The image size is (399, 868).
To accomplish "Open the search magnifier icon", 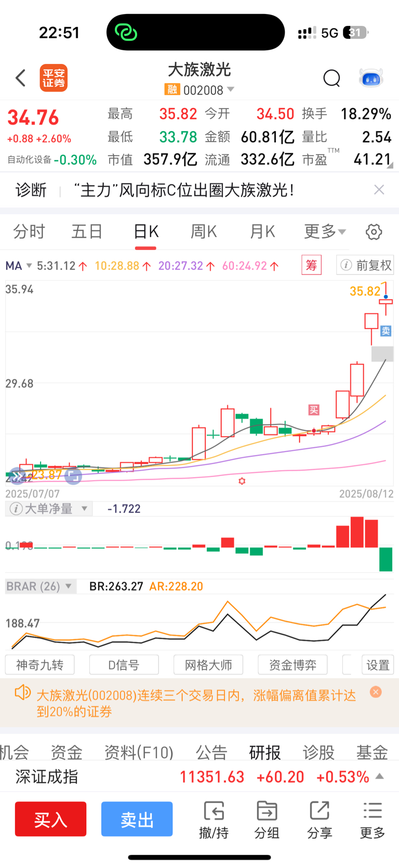I will click(x=331, y=78).
